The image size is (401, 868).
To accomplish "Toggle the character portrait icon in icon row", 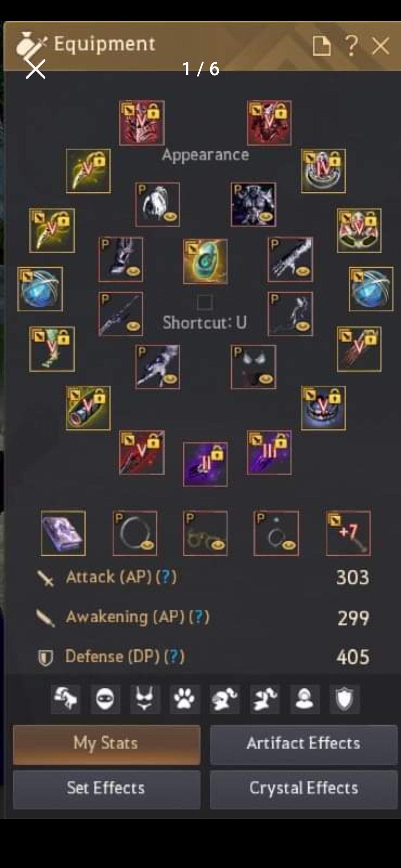I will 304,699.
